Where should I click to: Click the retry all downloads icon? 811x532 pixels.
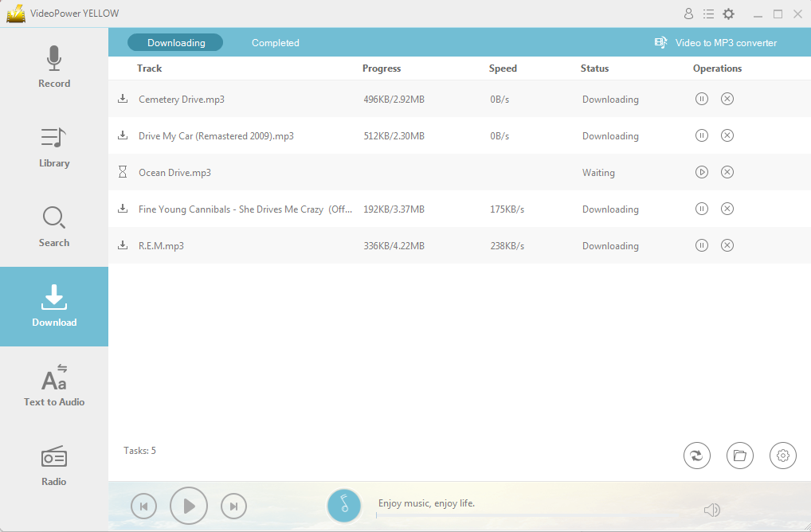(696, 455)
